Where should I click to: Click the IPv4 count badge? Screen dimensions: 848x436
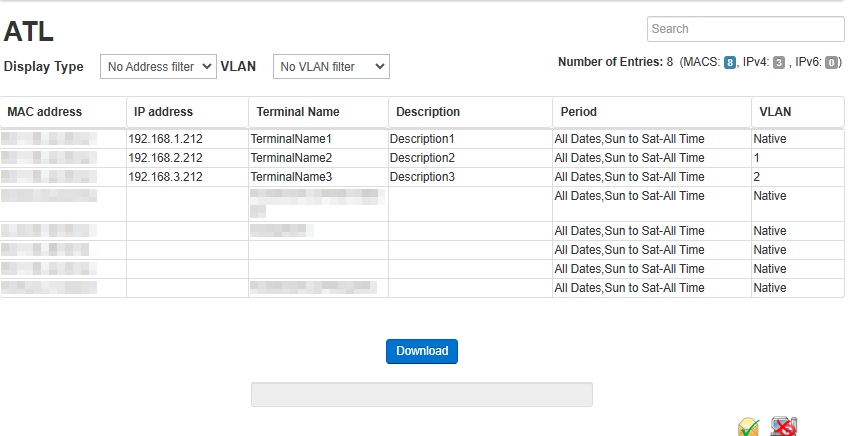(x=779, y=63)
